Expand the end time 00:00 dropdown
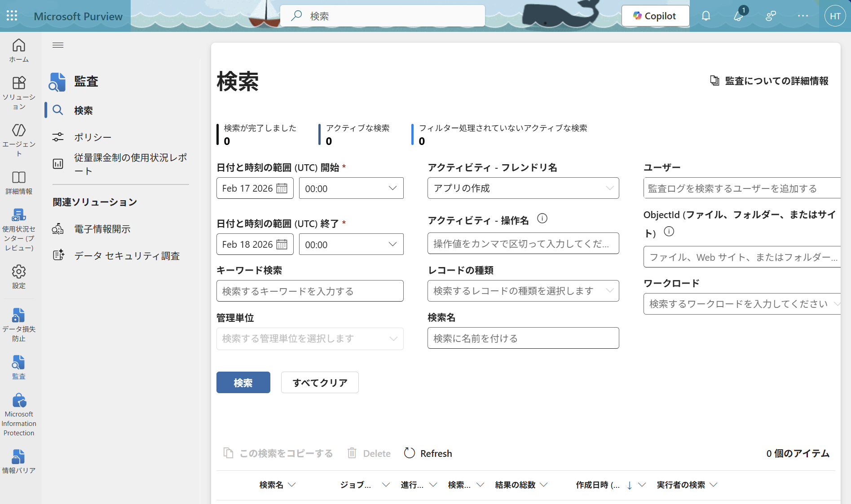 [351, 245]
